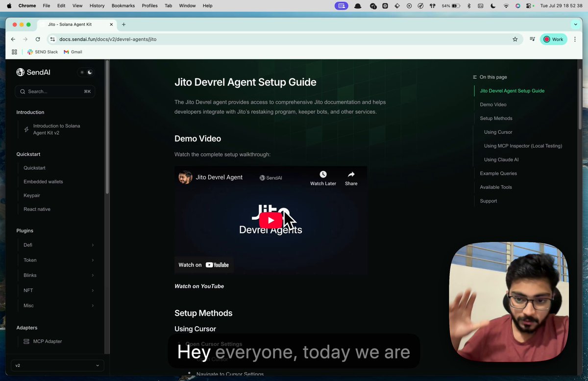Click Watch on YouTube video button

[204, 265]
